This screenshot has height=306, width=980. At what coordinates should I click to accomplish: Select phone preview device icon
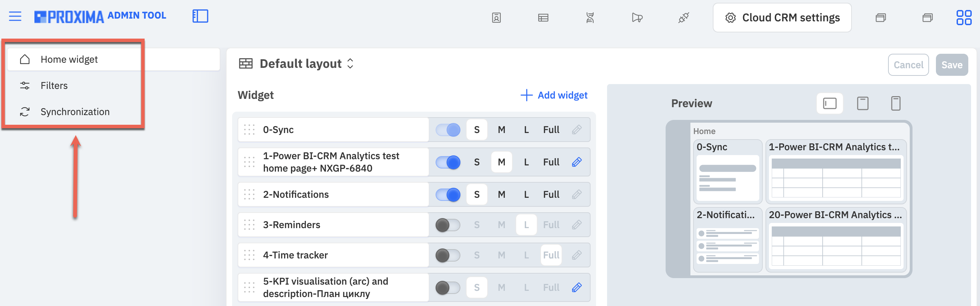[895, 103]
